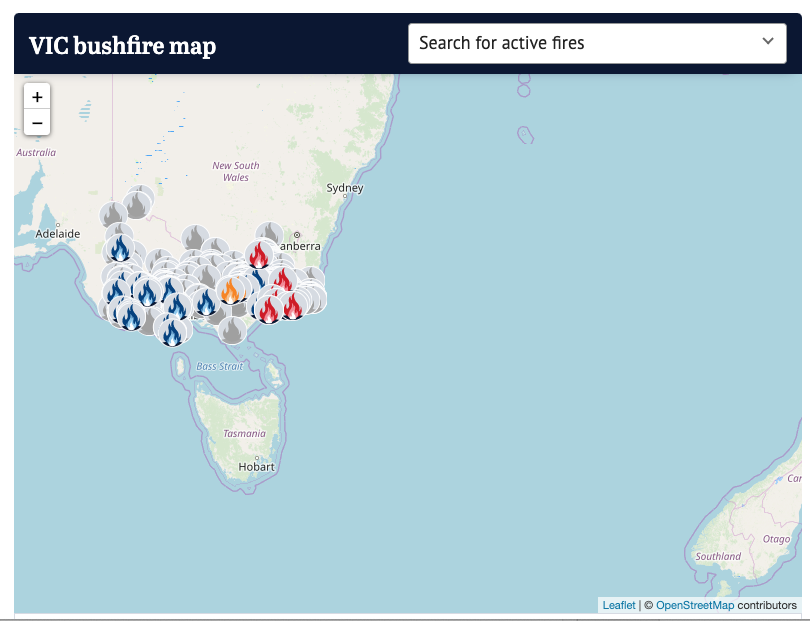
Task: Click the Sydney city label
Action: 345,188
